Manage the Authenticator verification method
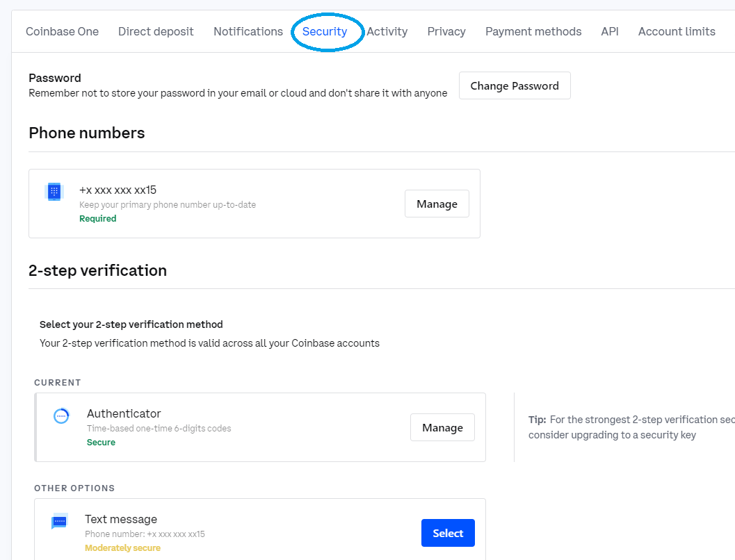The height and width of the screenshot is (560, 735). point(442,427)
